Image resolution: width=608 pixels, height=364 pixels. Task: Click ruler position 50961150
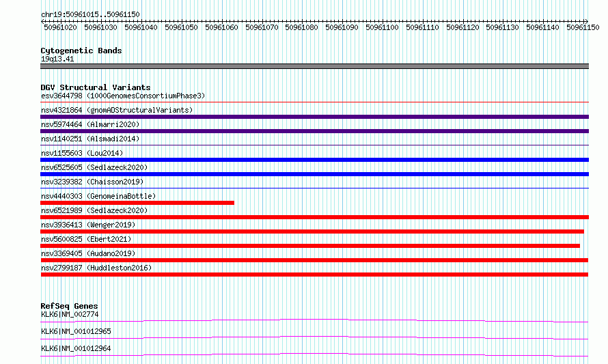coord(583,27)
